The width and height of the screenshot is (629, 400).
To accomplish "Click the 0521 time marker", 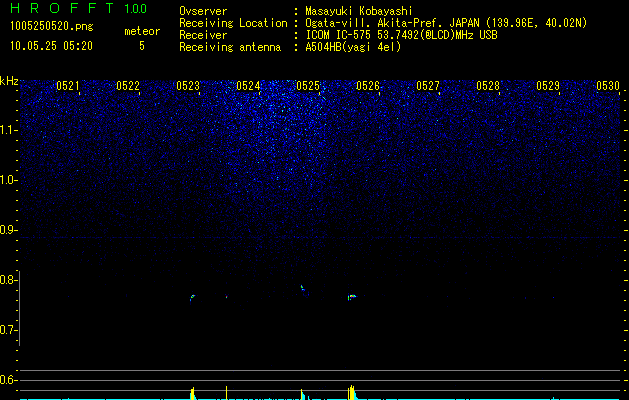I will pyautogui.click(x=68, y=86).
